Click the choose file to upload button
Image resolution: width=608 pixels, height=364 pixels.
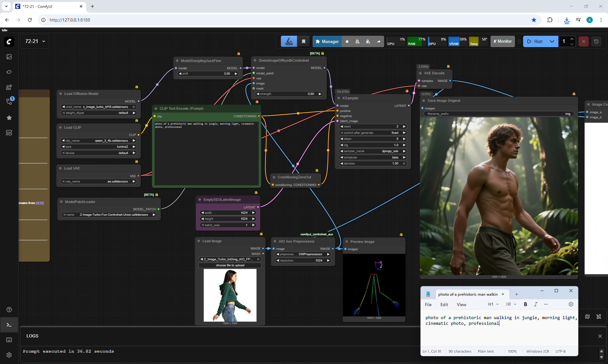[x=230, y=265]
